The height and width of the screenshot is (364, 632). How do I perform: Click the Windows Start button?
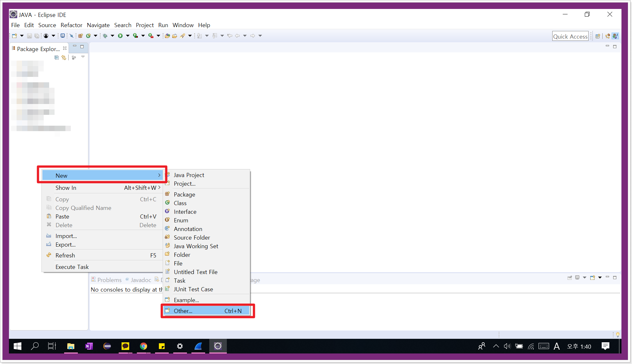18,346
